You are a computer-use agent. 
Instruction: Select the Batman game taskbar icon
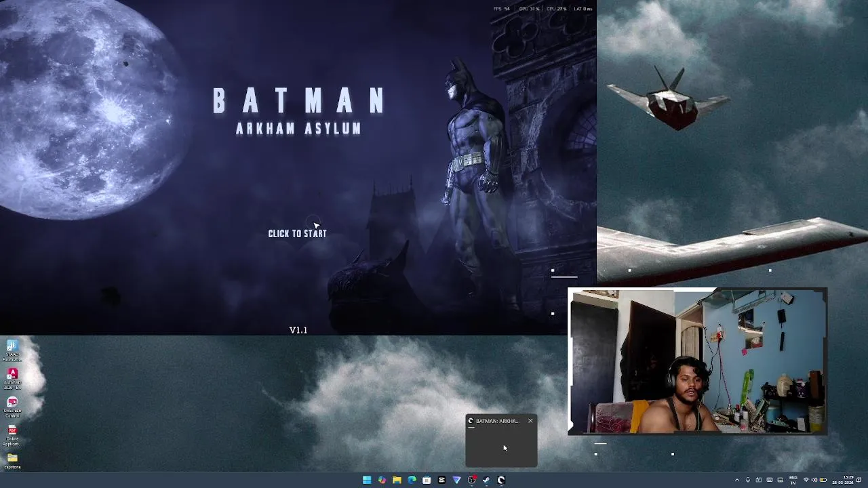coord(501,480)
